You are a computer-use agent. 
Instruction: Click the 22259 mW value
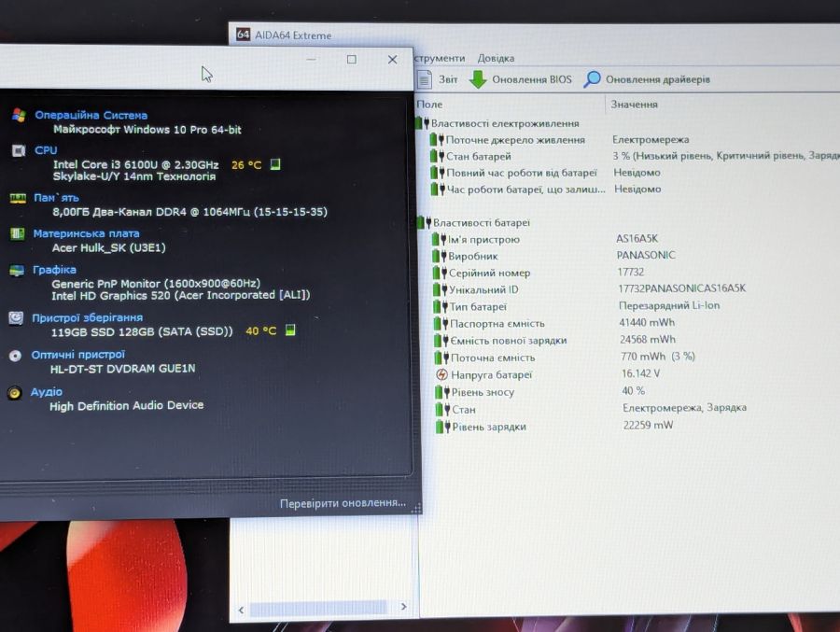(648, 425)
